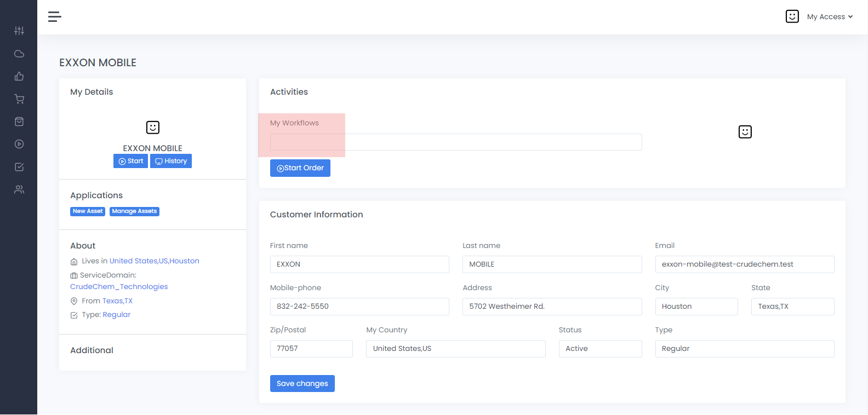Click the Start button under EXXON MOBILE
Screen dimensions: 868x415
point(130,161)
